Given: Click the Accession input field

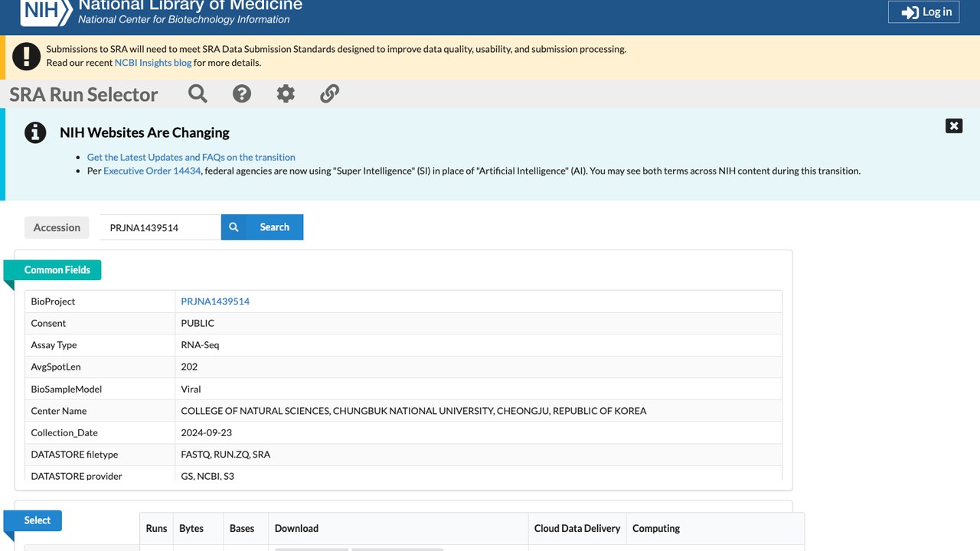Looking at the screenshot, I should pyautogui.click(x=160, y=227).
